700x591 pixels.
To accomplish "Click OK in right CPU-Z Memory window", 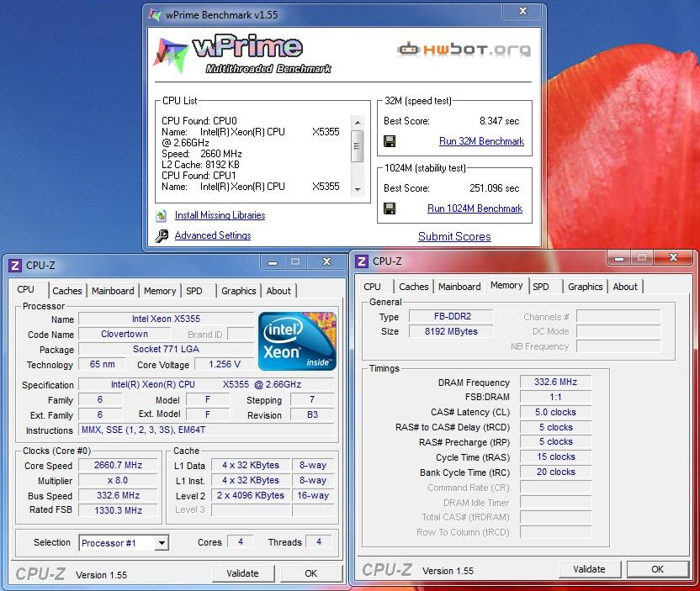I will click(658, 569).
